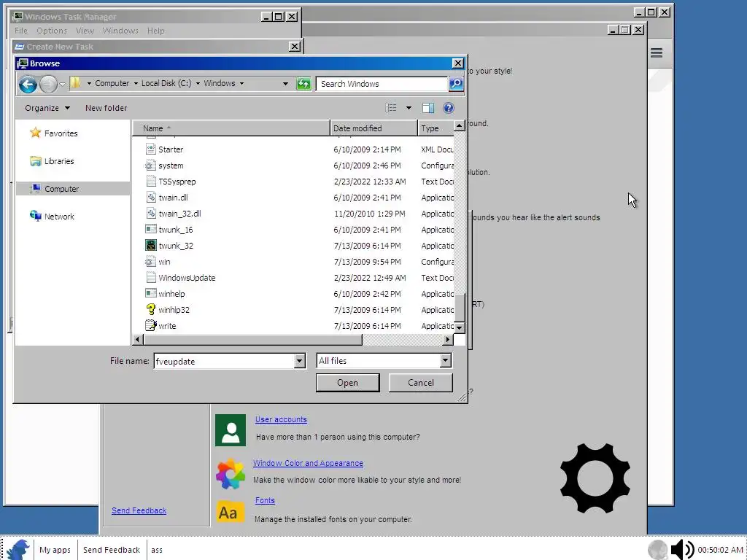Open the Windows menu in Task Manager
The width and height of the screenshot is (747, 560).
tap(120, 31)
